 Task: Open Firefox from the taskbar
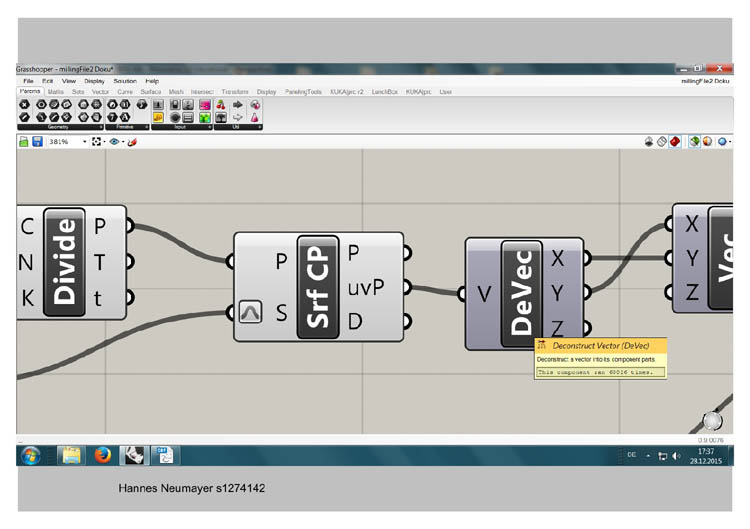click(102, 455)
